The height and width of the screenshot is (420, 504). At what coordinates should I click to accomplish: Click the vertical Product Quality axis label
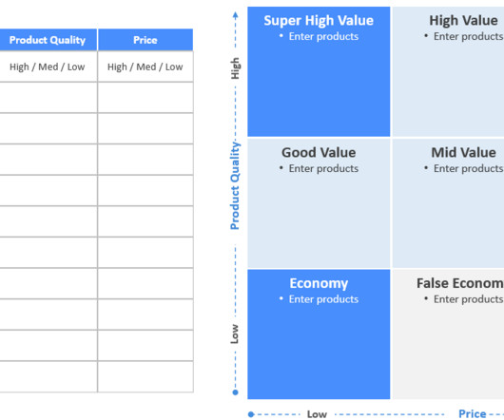(235, 185)
